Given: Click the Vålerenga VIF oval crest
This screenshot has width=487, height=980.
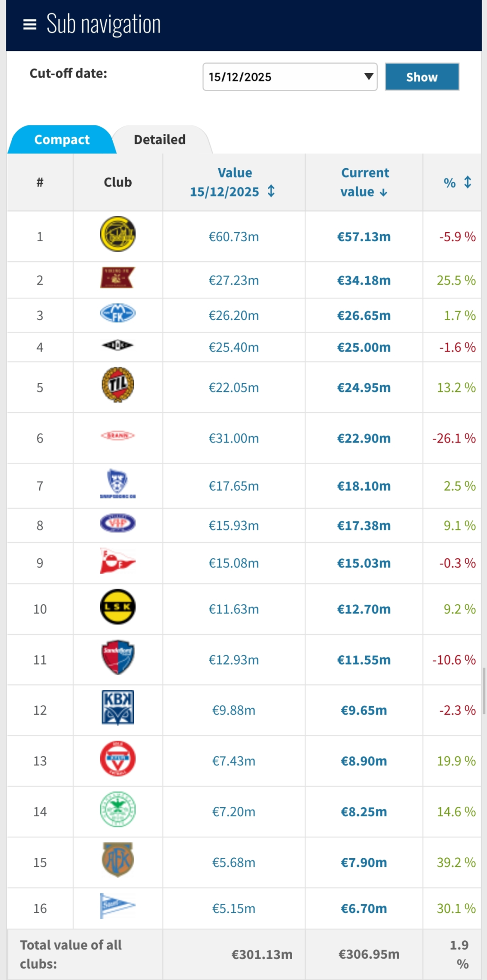Looking at the screenshot, I should point(118,523).
